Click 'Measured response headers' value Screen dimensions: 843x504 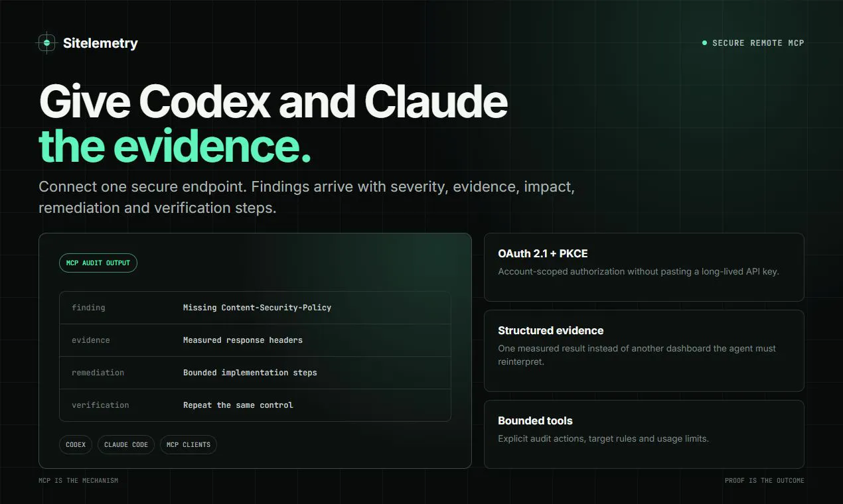pos(243,340)
